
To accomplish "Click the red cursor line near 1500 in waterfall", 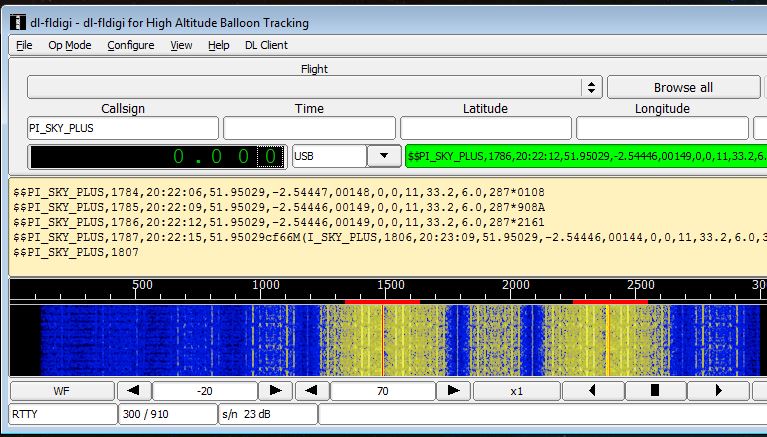I will coord(383,340).
